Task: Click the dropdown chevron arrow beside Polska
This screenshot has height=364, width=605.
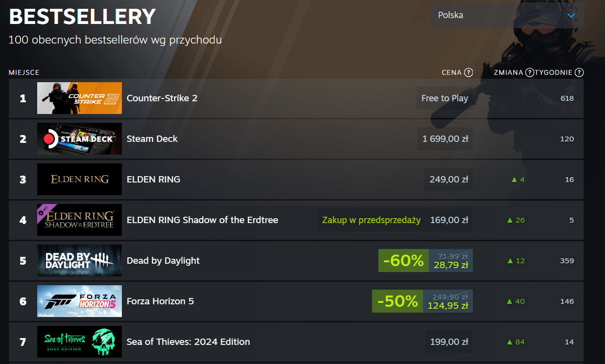Action: 571,15
